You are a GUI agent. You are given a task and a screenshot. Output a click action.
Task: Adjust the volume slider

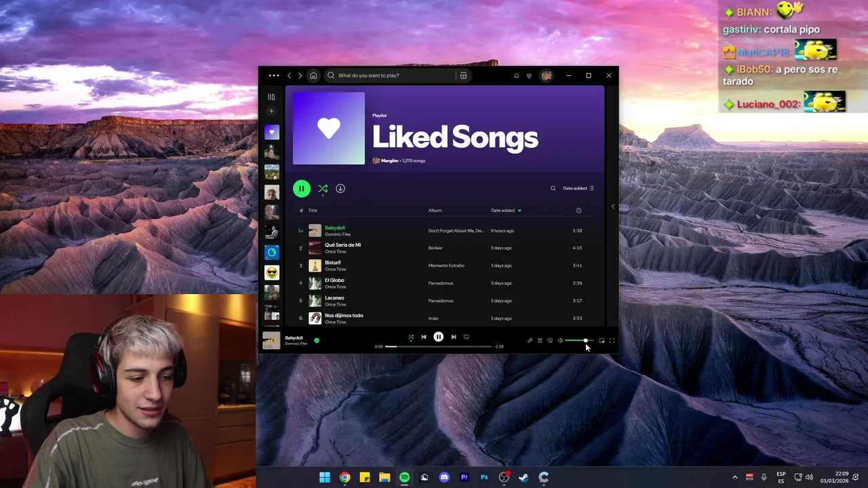tap(579, 340)
